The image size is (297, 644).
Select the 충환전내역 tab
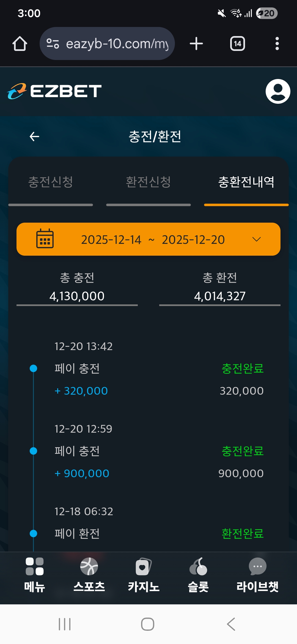(x=246, y=182)
